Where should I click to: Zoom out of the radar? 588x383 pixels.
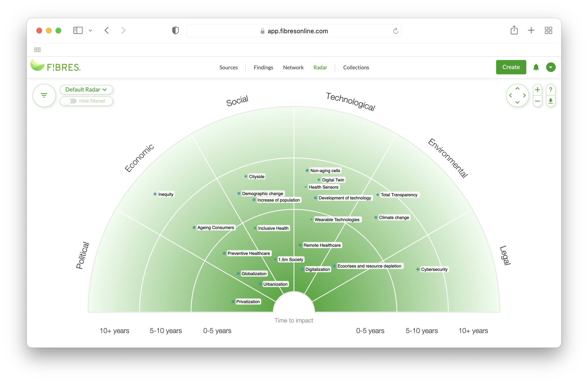point(537,101)
